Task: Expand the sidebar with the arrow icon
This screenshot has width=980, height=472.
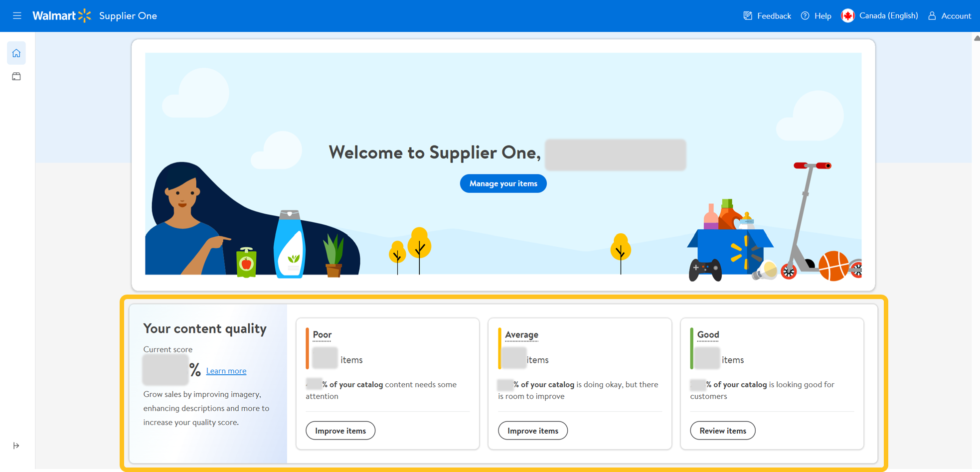Action: point(16,446)
